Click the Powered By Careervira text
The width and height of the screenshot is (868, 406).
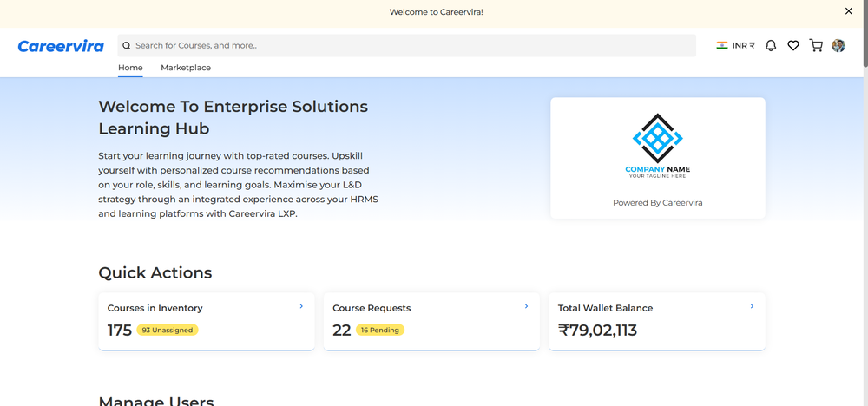tap(658, 202)
